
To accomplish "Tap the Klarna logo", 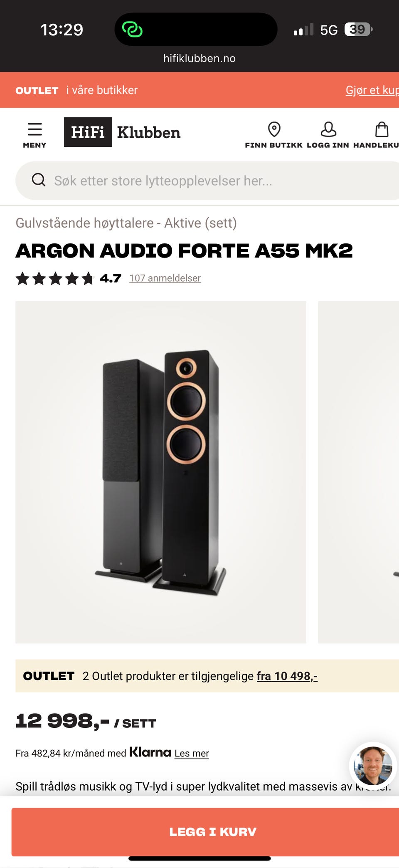I will click(x=150, y=752).
